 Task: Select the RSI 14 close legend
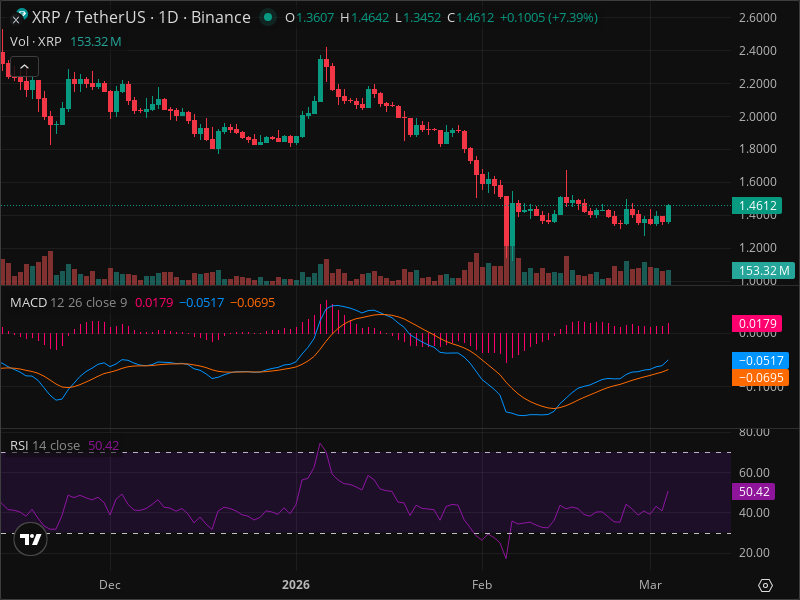coord(45,445)
